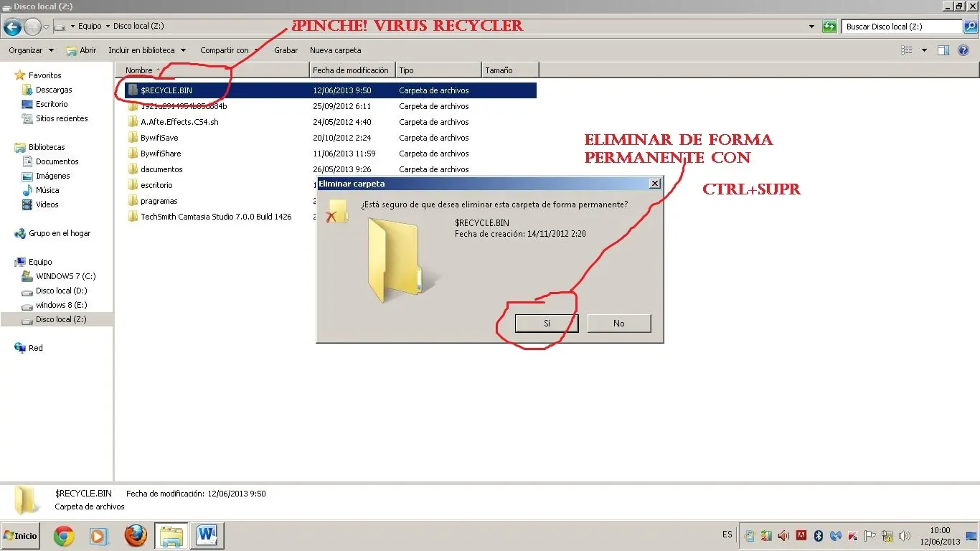Click the Malwarebytes blue tray icon
This screenshot has height=551, width=980.
click(x=836, y=535)
